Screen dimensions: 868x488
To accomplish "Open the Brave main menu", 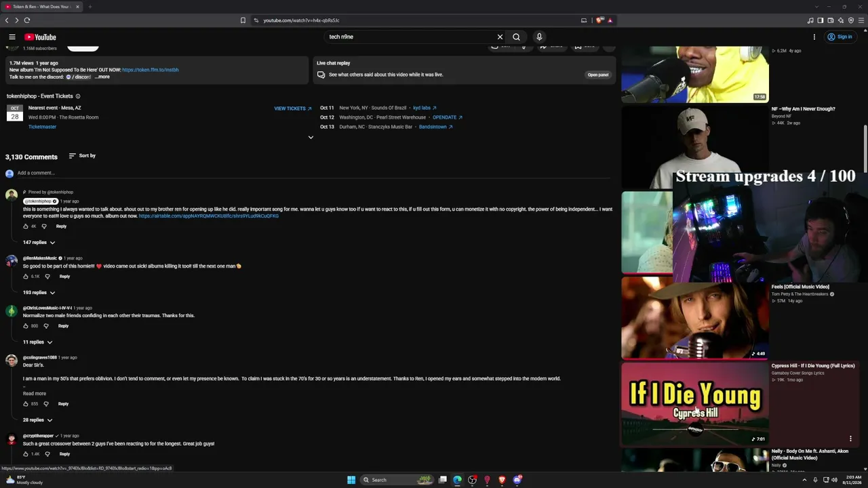I will [861, 20].
